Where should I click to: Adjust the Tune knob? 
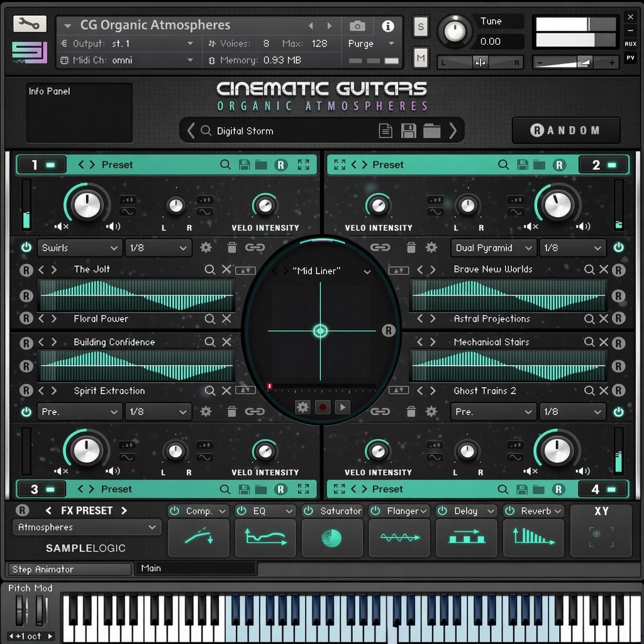(x=455, y=31)
